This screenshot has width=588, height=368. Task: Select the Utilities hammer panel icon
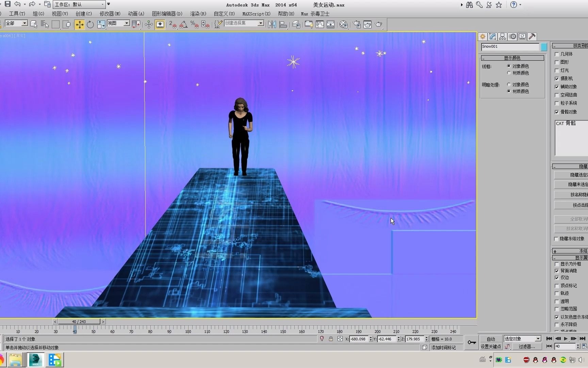(x=532, y=36)
